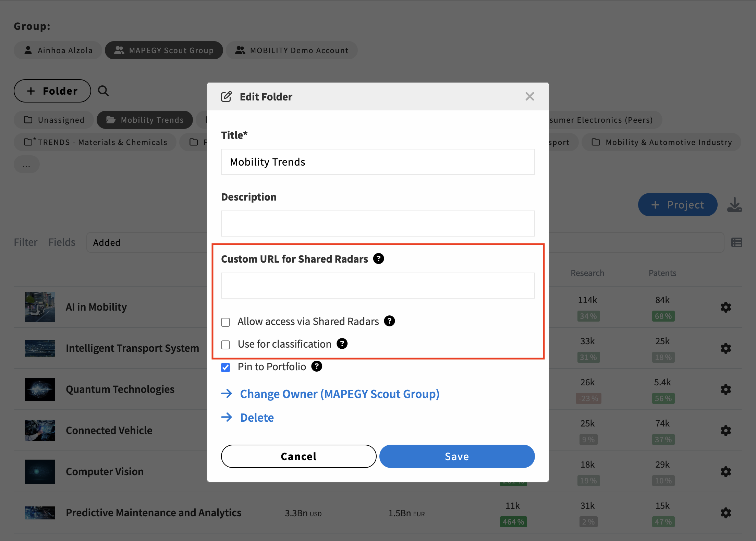Open Mobility & Automotive Industry folder
Viewport: 756px width, 541px height.
coord(661,142)
